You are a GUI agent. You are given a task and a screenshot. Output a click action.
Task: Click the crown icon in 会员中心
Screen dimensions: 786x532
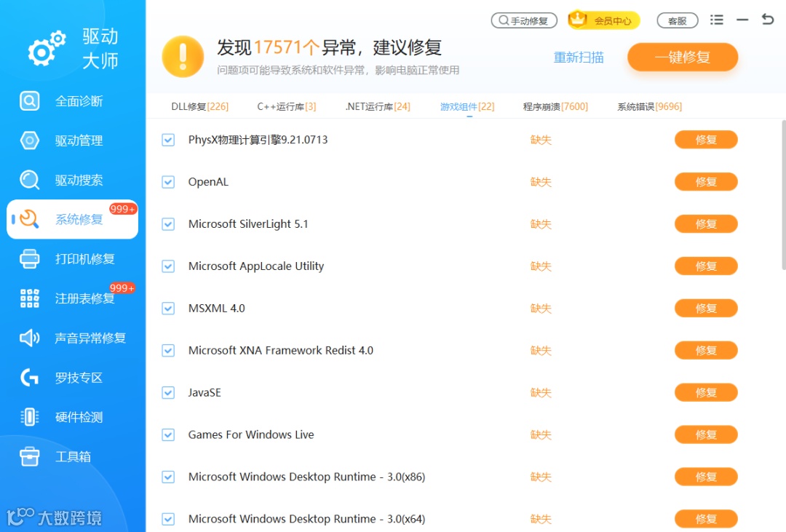click(x=577, y=20)
